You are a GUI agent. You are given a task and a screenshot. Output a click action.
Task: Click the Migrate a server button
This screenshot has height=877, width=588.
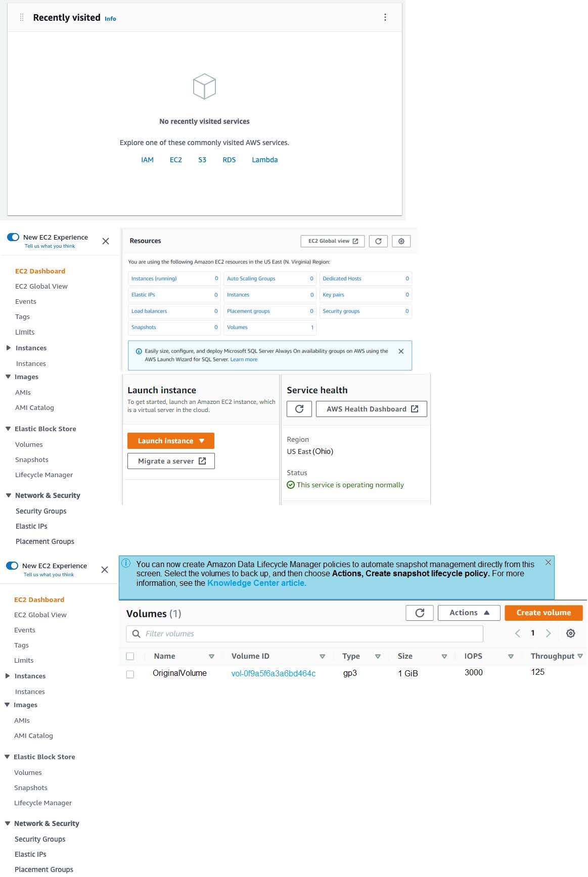pos(171,461)
